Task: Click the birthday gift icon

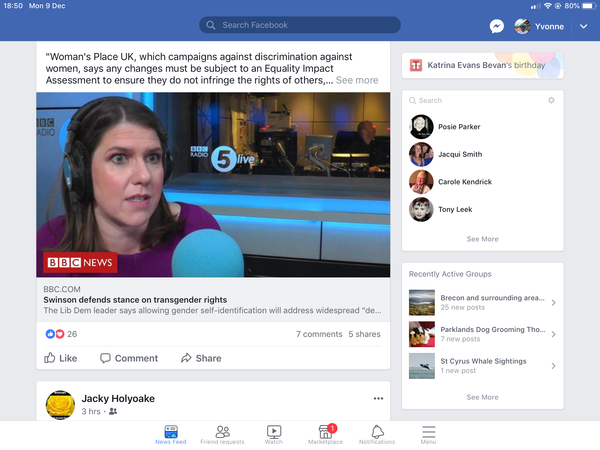Action: click(x=416, y=65)
